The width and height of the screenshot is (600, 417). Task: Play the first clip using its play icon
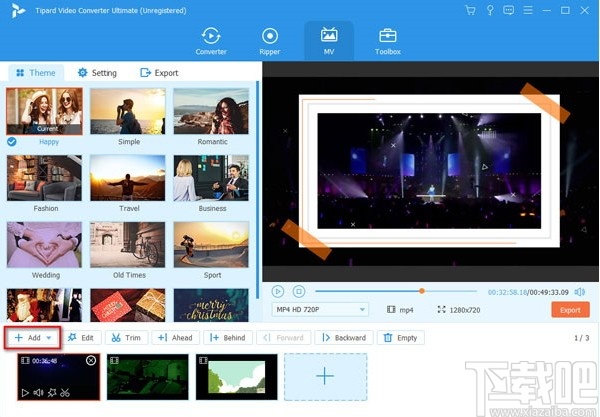25,393
